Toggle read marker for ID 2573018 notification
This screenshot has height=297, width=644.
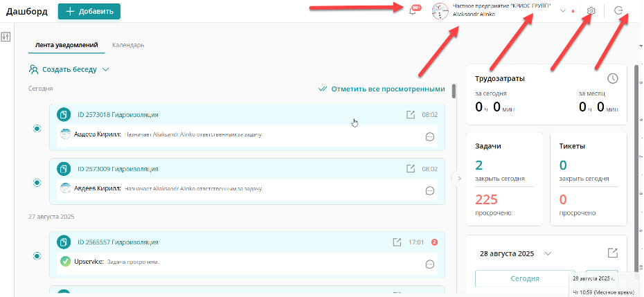37,129
